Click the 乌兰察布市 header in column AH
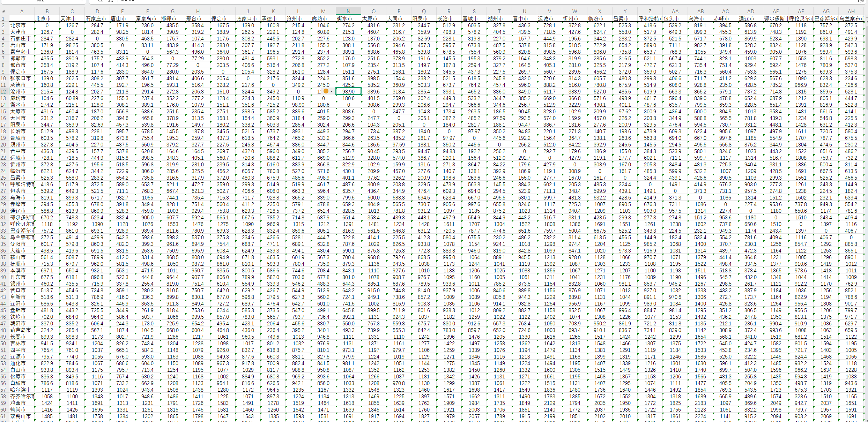Screen dimensions: 868x422 tap(851, 18)
